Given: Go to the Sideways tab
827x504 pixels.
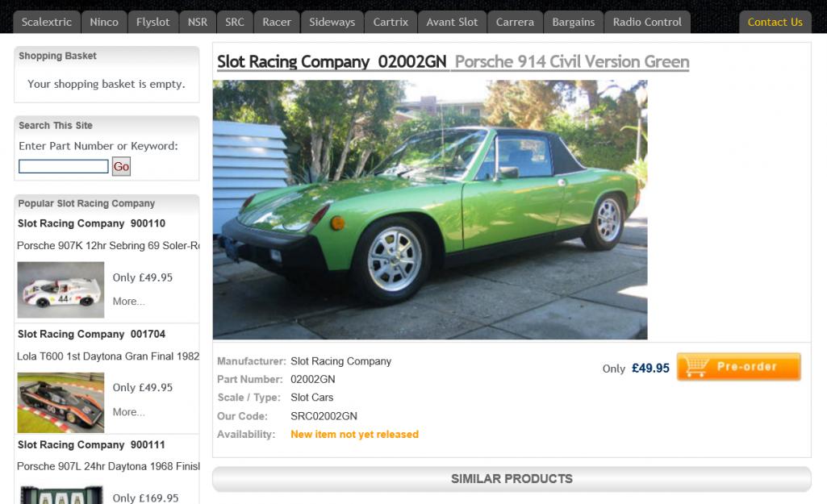Looking at the screenshot, I should point(332,22).
